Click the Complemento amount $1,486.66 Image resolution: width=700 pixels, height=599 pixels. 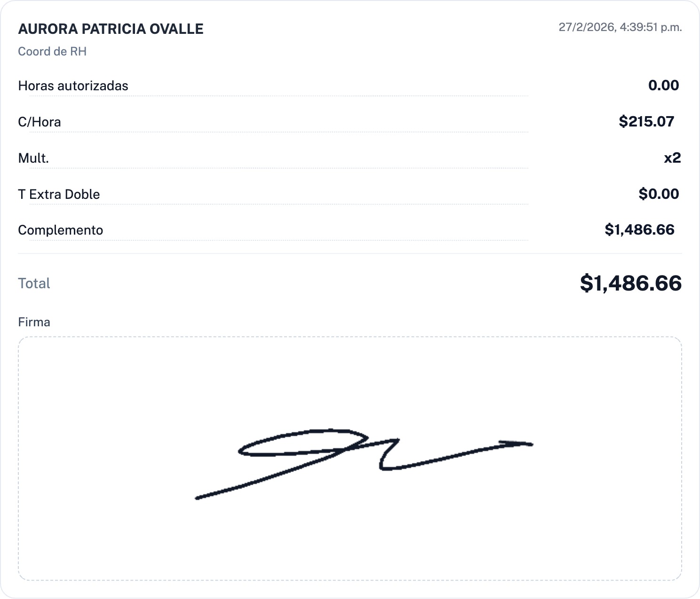(x=639, y=229)
